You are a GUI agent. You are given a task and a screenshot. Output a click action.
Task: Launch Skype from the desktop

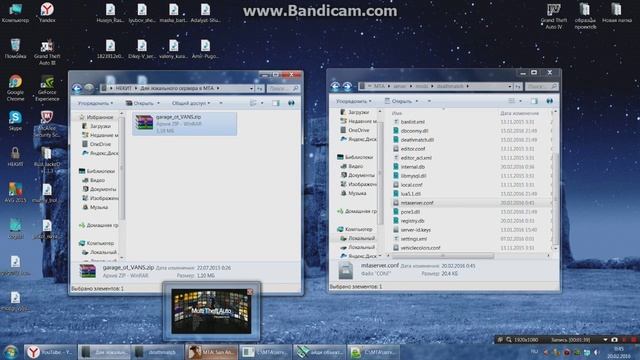(x=15, y=120)
